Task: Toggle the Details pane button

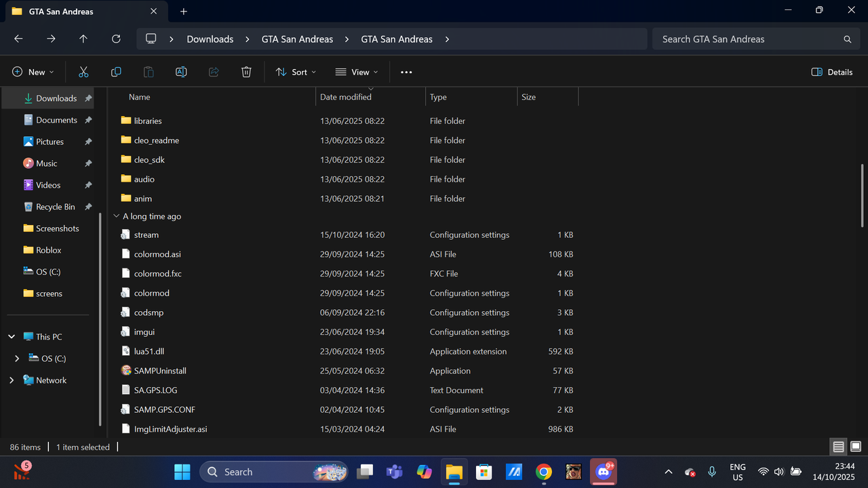Action: click(832, 72)
